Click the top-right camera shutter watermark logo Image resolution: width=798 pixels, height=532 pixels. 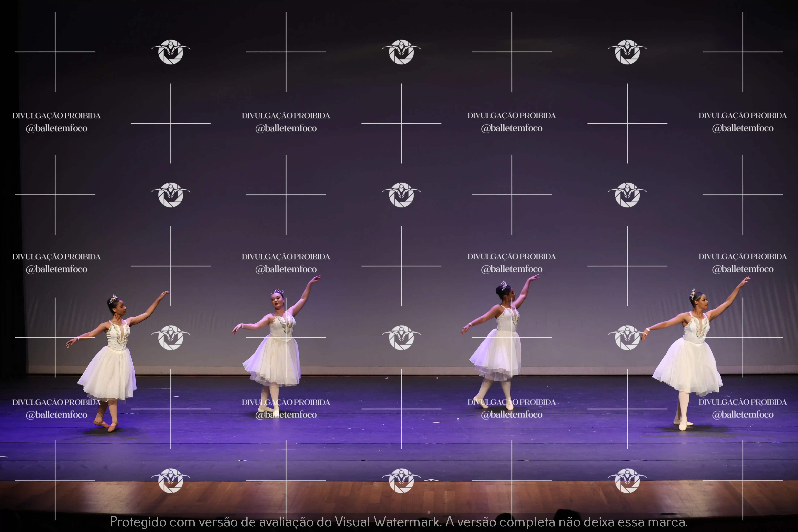(627, 52)
